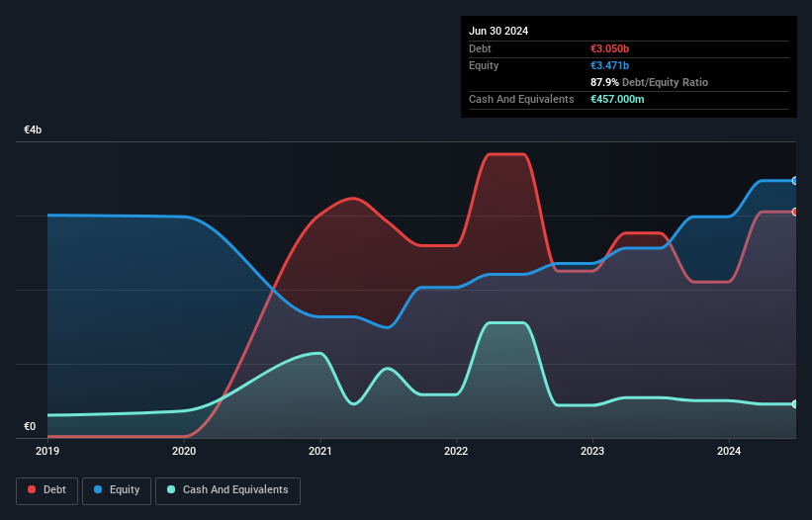Toggle the Equity series legend button
Viewport: 812px width, 520px height.
tap(117, 490)
